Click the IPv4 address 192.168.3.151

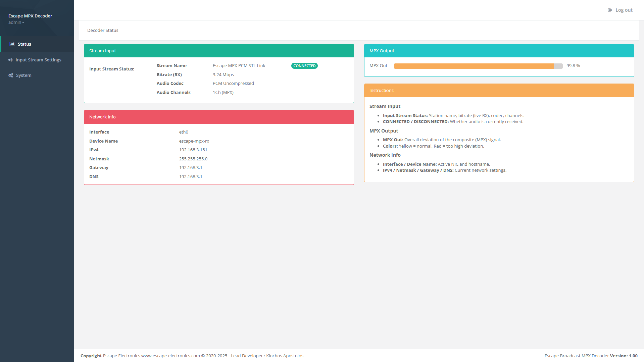[193, 150]
